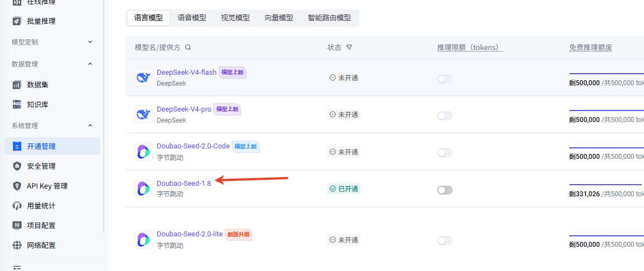644x271 pixels.
Task: Click the 用量统计 icon
Action: pos(17,206)
